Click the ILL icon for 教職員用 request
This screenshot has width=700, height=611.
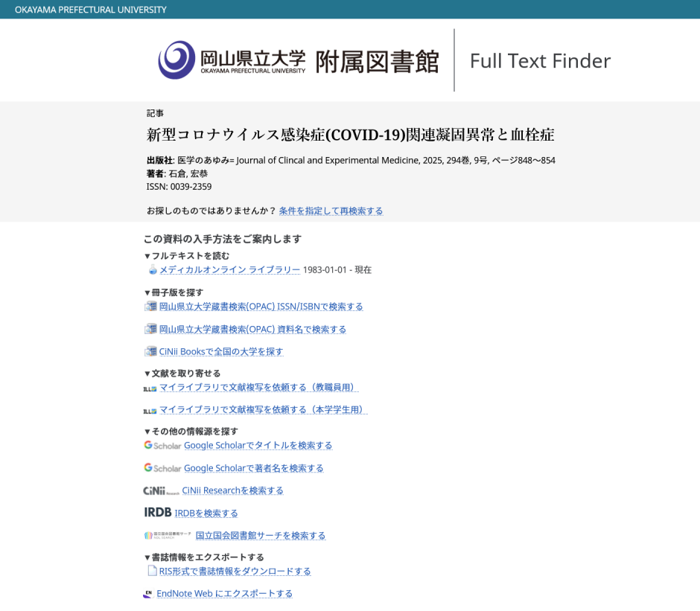pos(150,388)
